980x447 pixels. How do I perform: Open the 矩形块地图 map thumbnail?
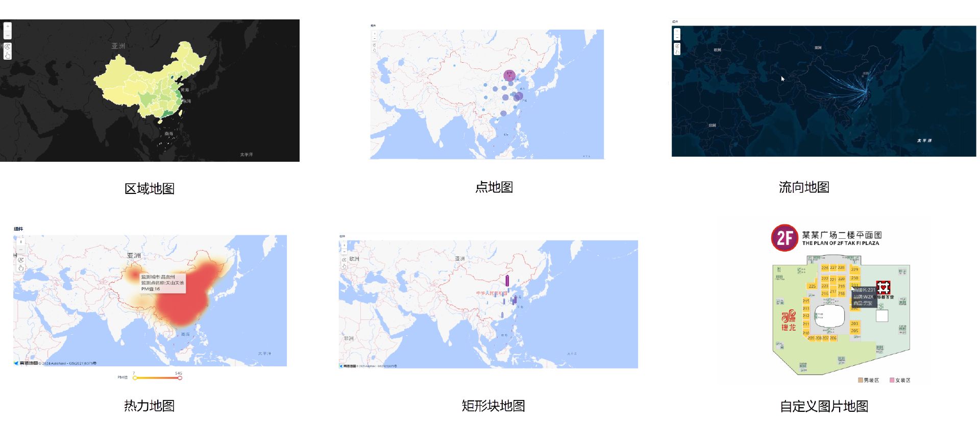click(x=488, y=304)
